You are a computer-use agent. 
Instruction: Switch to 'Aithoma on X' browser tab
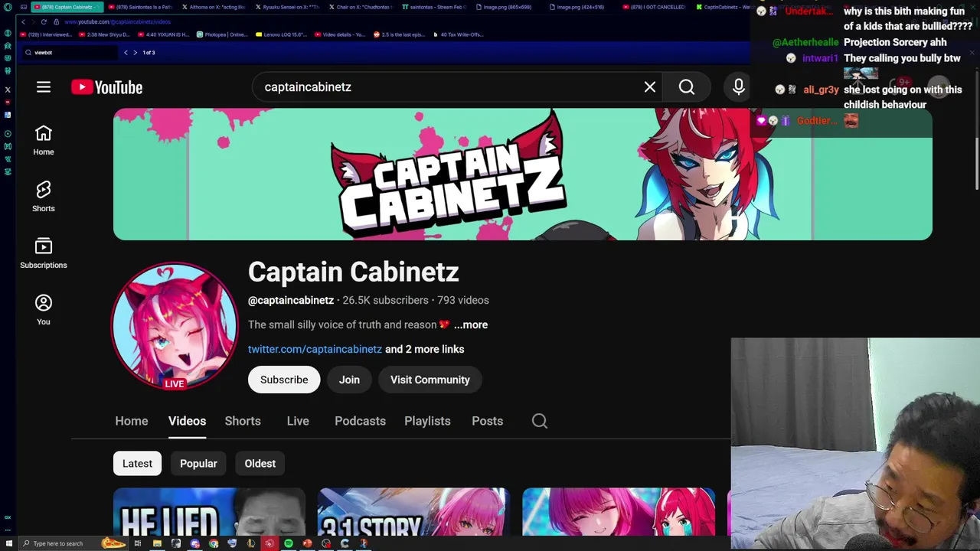tap(213, 7)
